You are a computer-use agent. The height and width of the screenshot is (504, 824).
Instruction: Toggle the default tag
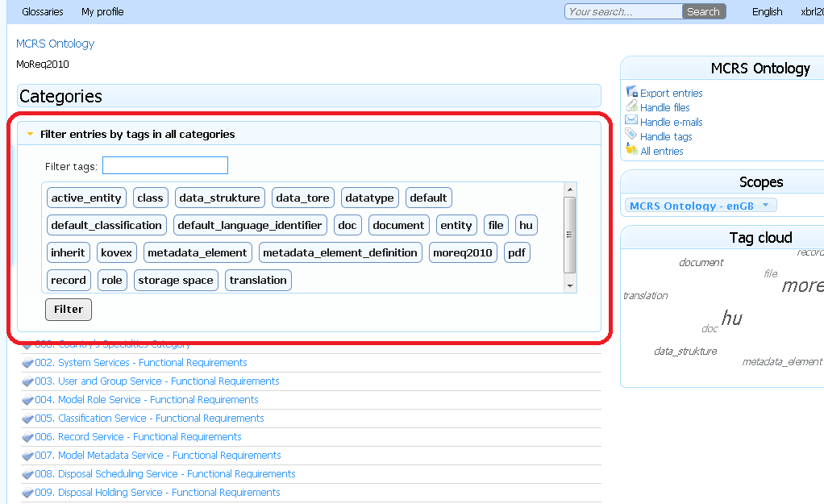[x=428, y=198]
